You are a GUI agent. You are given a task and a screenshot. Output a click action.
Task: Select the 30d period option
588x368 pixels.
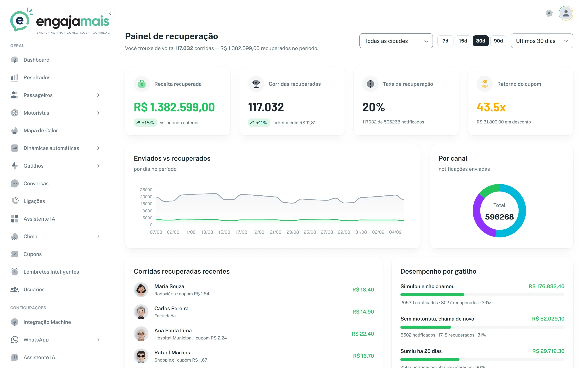pos(480,41)
